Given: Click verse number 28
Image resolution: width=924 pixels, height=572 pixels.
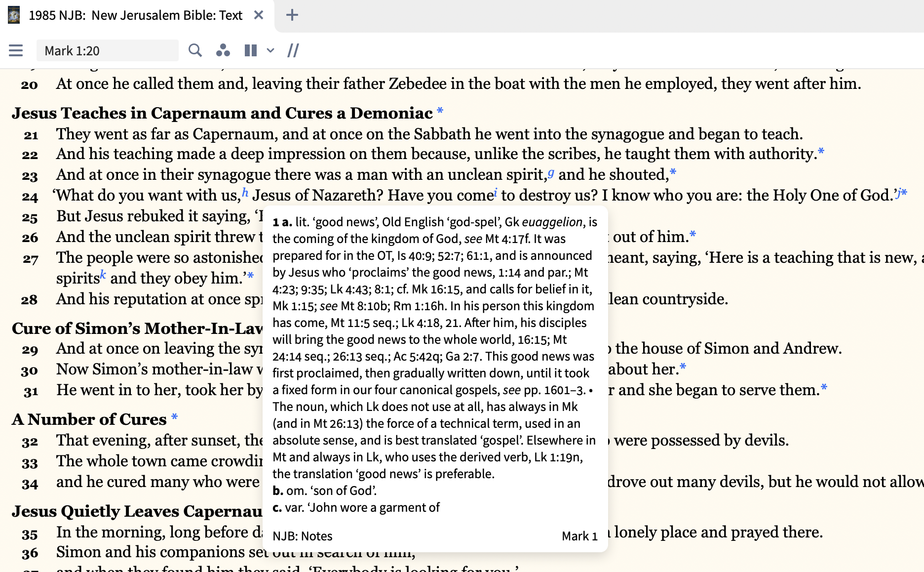Looking at the screenshot, I should pos(30,300).
